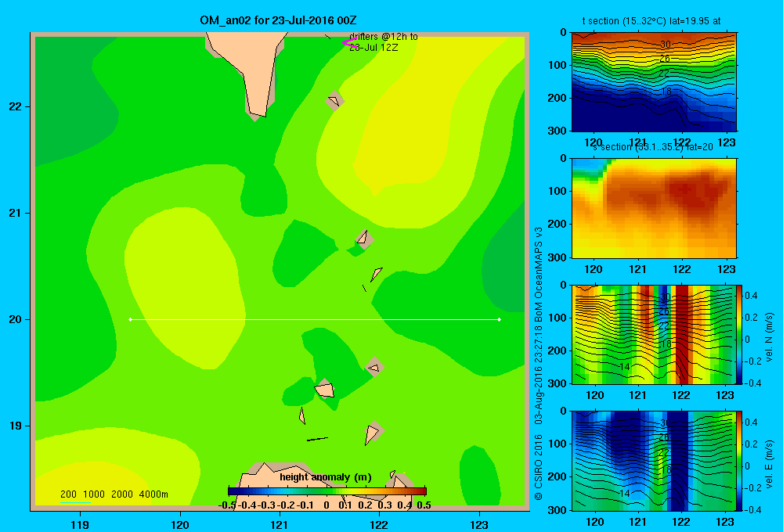The image size is (783, 532).
Task: Click the vertical '© CSIRO 2016' copyright text
Action: [539, 467]
